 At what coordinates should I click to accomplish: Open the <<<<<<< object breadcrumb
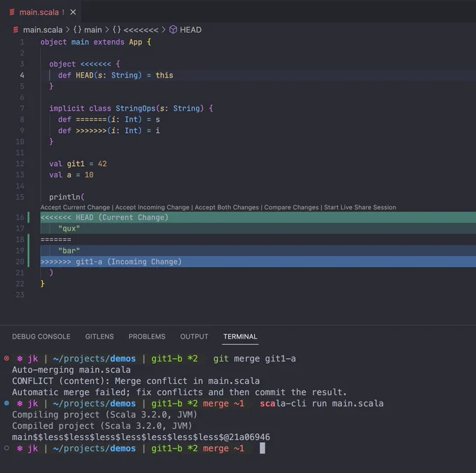click(x=135, y=30)
